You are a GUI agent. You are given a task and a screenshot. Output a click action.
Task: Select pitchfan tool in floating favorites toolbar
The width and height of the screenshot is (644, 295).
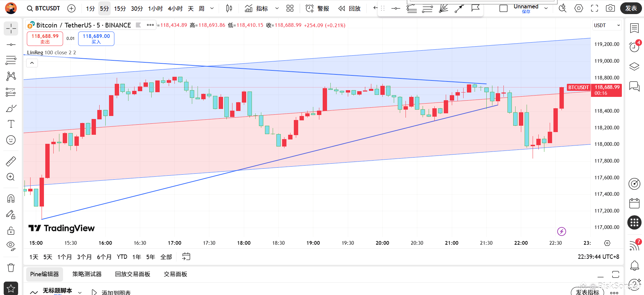(x=443, y=8)
